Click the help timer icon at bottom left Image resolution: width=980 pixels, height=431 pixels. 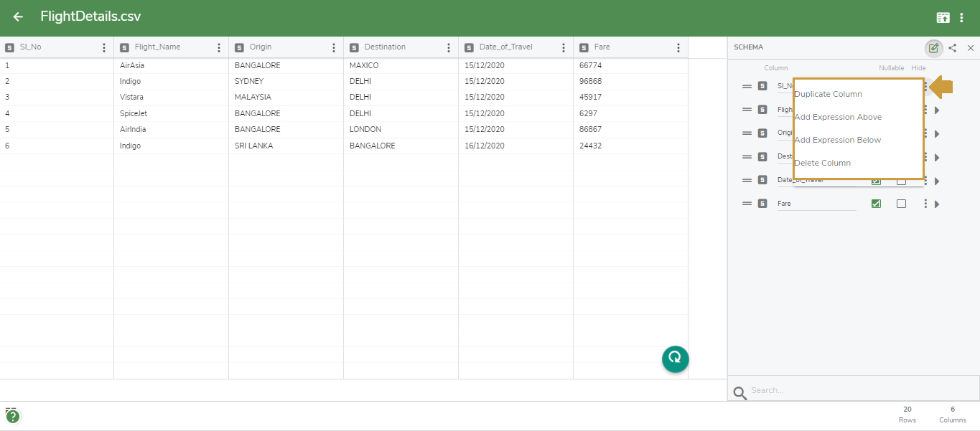pos(13,415)
